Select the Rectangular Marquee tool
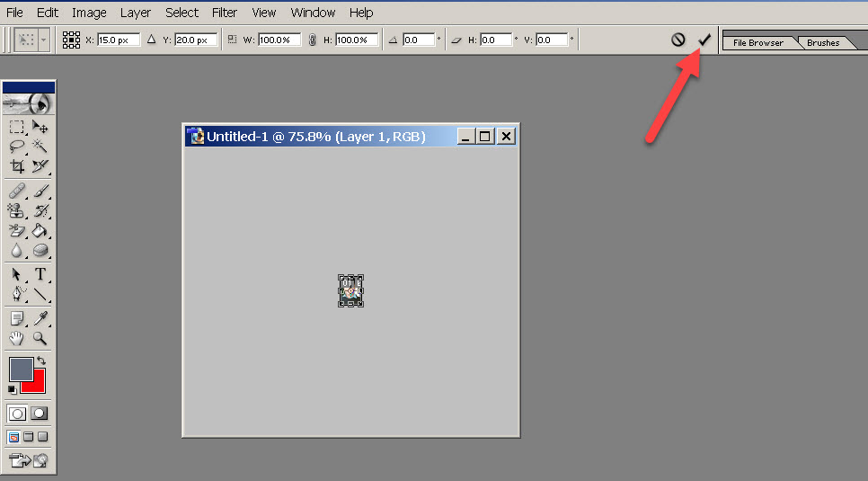The height and width of the screenshot is (481, 868). point(16,127)
